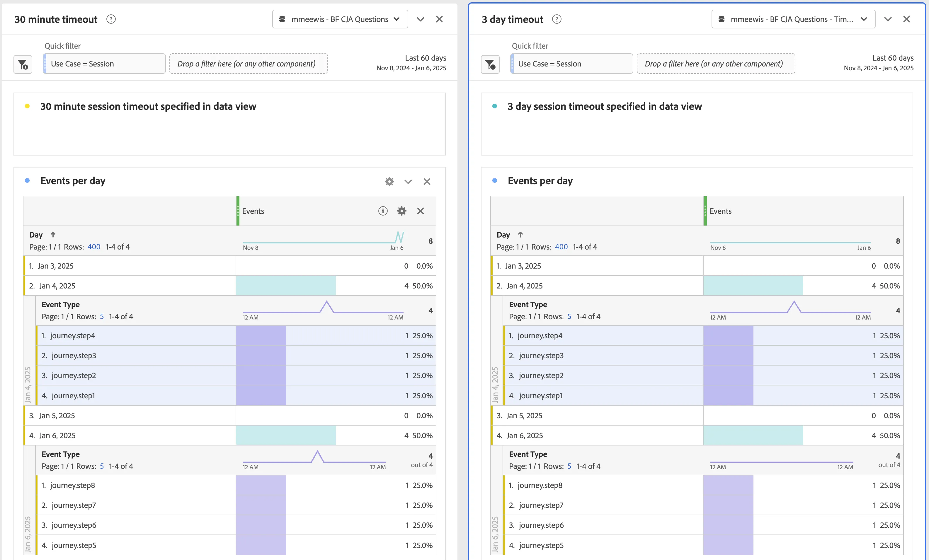Change rows 5 in right Jan 6 Event Type breakdown
Viewport: 929px width, 560px height.
point(569,466)
